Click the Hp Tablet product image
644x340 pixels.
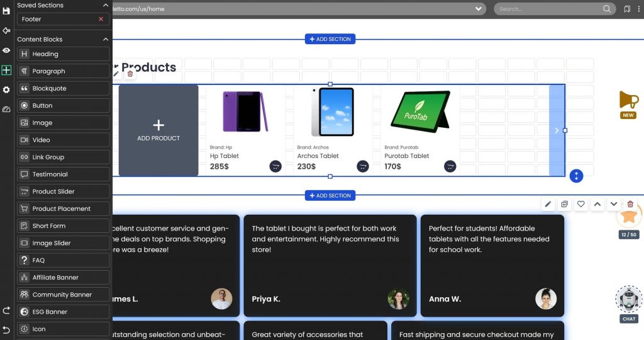(x=245, y=112)
